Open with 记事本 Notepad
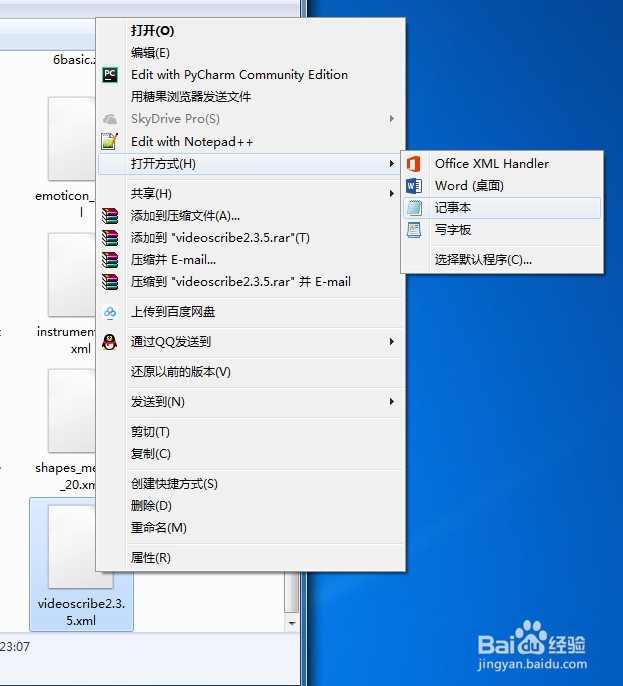This screenshot has width=623, height=686. coord(502,208)
